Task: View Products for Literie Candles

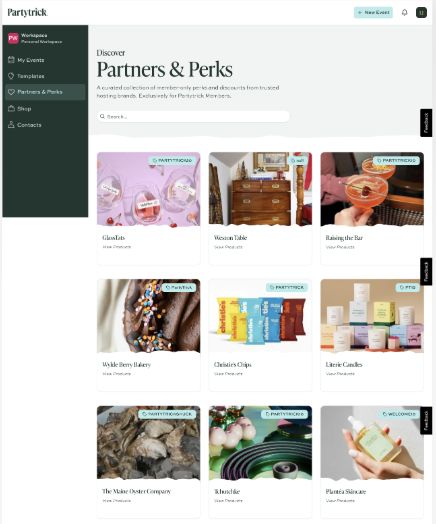Action: pyautogui.click(x=340, y=374)
